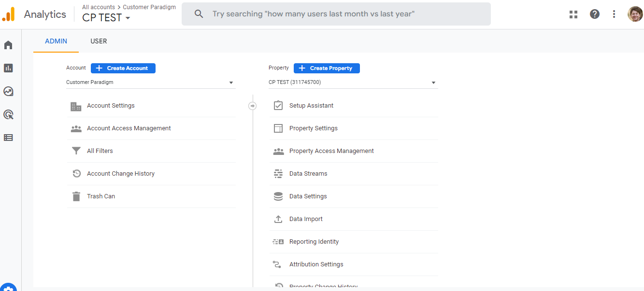Open the Configure library icon in sidebar
This screenshot has height=291, width=644.
click(x=8, y=138)
